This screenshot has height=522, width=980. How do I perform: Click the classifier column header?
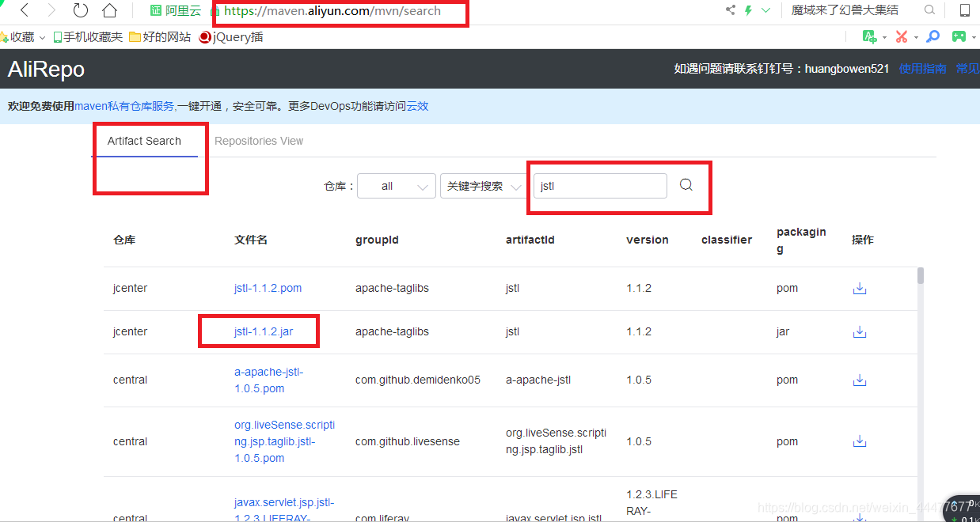click(727, 240)
